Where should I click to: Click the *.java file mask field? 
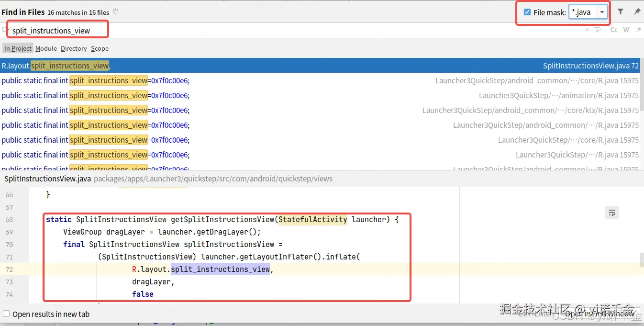[583, 12]
